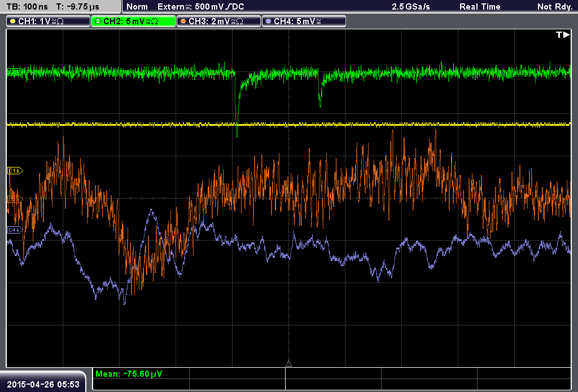Select the CH4: 5mV channel tab
This screenshot has height=392, width=578.
click(x=304, y=21)
